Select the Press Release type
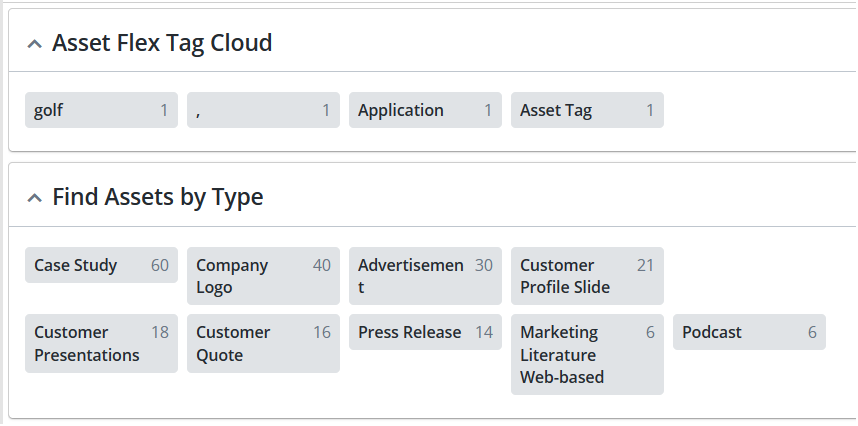858x426 pixels. (425, 332)
